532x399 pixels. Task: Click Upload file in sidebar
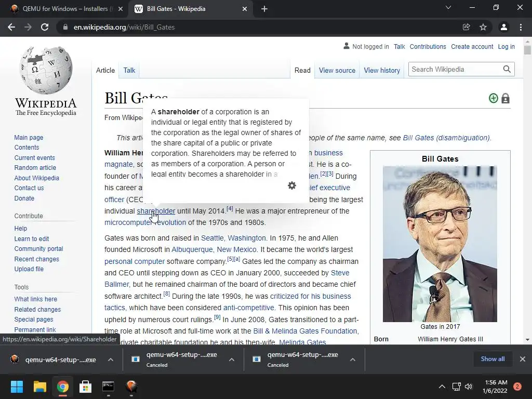(x=29, y=269)
